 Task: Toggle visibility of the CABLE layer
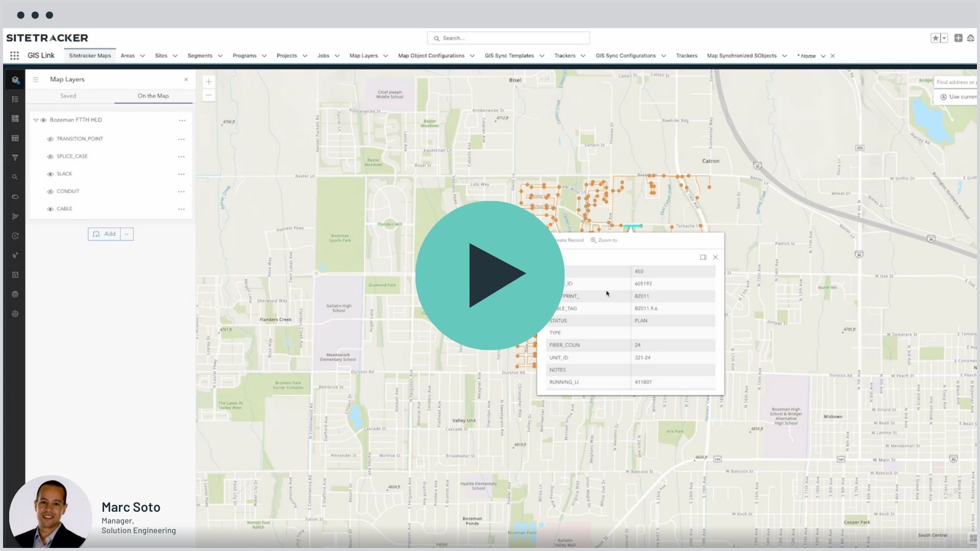pyautogui.click(x=50, y=209)
